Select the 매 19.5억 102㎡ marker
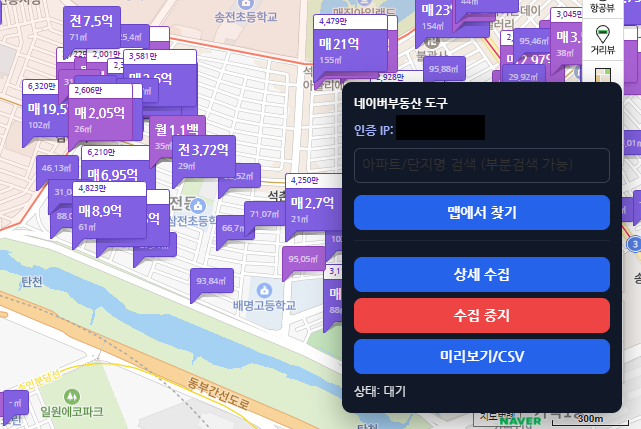 (46, 113)
